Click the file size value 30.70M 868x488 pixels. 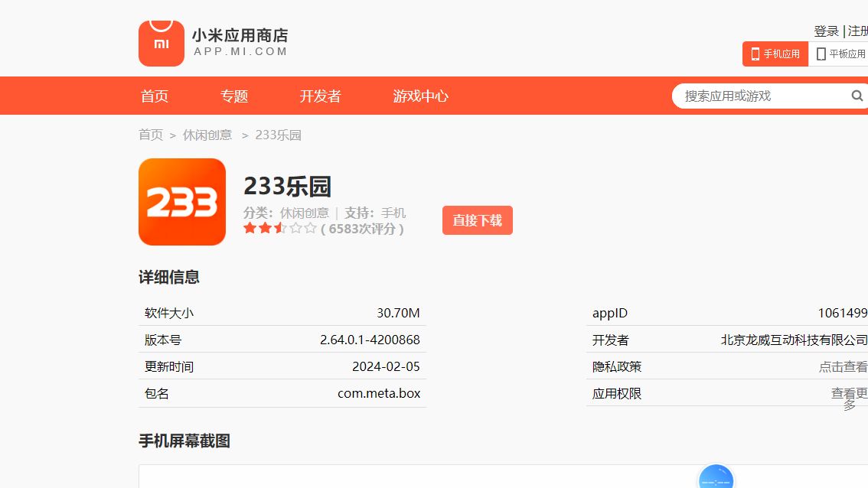point(398,313)
